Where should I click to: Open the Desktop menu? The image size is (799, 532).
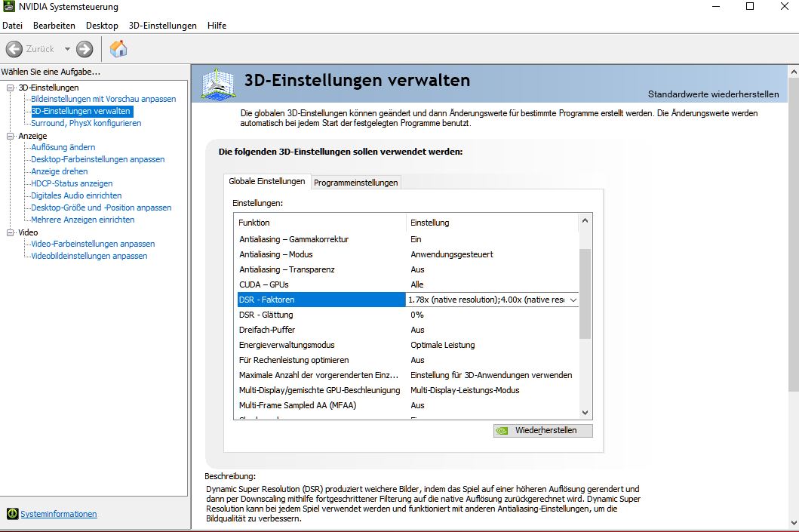102,26
